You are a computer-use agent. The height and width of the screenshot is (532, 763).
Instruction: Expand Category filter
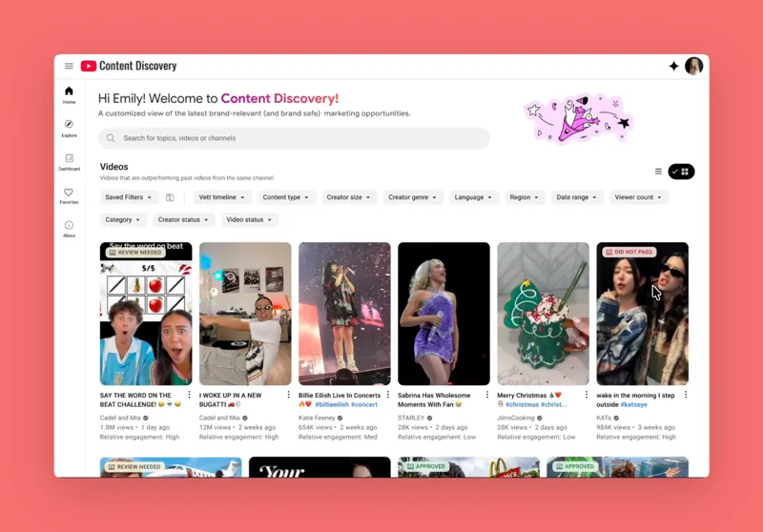pos(123,220)
